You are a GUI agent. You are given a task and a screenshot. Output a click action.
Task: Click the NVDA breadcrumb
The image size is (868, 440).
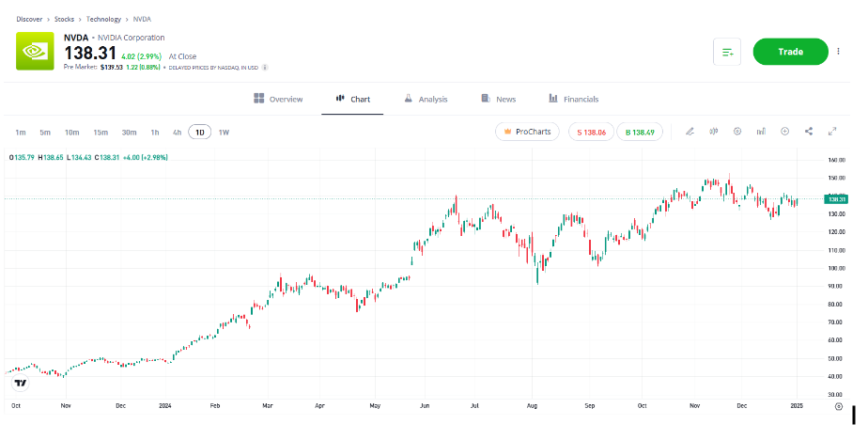pyautogui.click(x=142, y=19)
